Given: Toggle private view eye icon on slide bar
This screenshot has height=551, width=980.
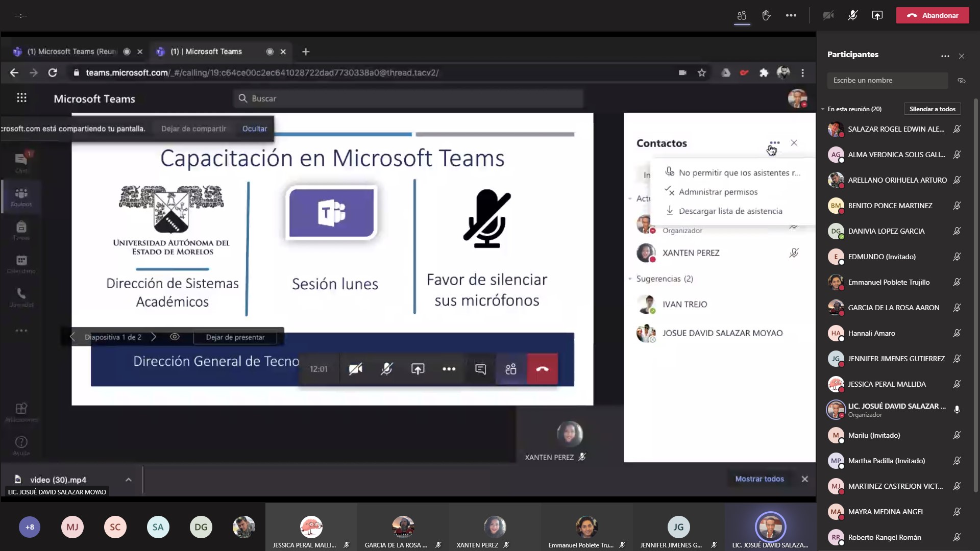Looking at the screenshot, I should (175, 337).
